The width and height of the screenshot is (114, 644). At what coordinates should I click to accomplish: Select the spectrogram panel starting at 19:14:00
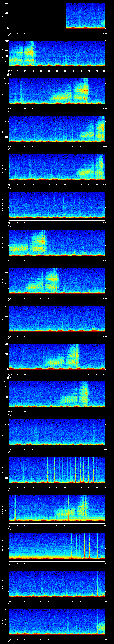57,205
